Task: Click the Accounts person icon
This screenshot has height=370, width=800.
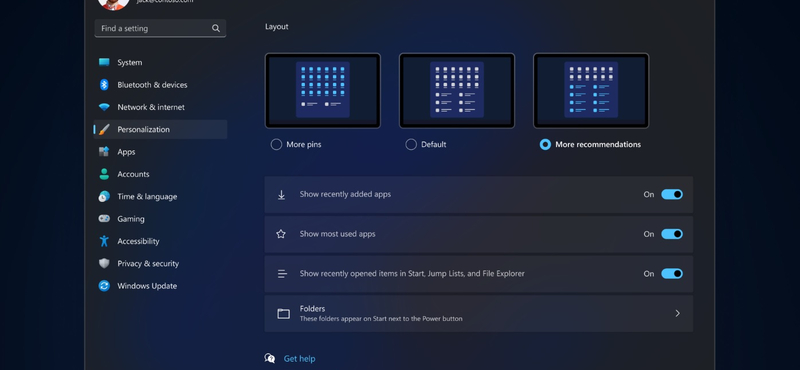Action: pos(104,174)
